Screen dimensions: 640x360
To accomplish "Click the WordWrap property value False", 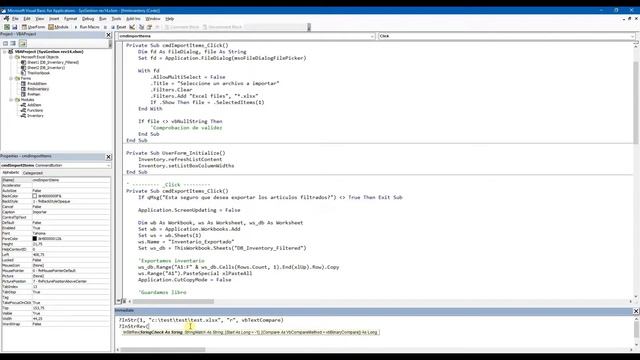I will tap(71, 324).
